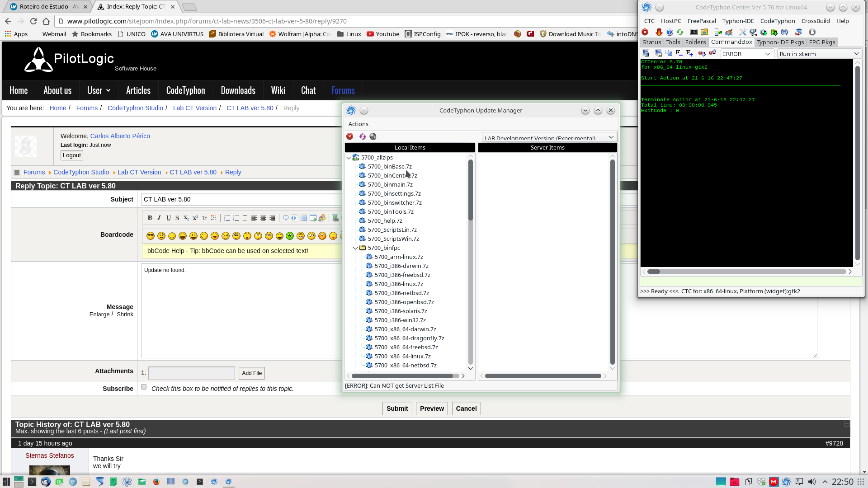
Task: Apply italic formatting in Boardcode toolbar
Action: click(x=159, y=218)
